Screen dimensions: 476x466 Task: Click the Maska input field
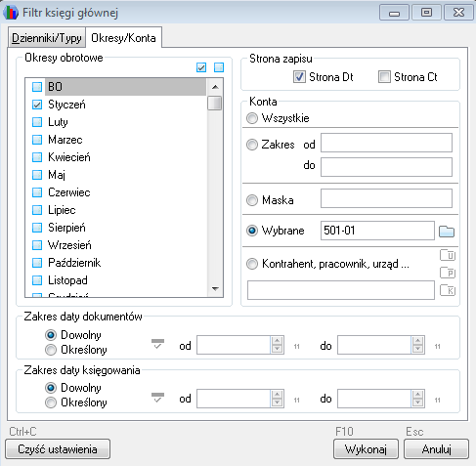386,198
